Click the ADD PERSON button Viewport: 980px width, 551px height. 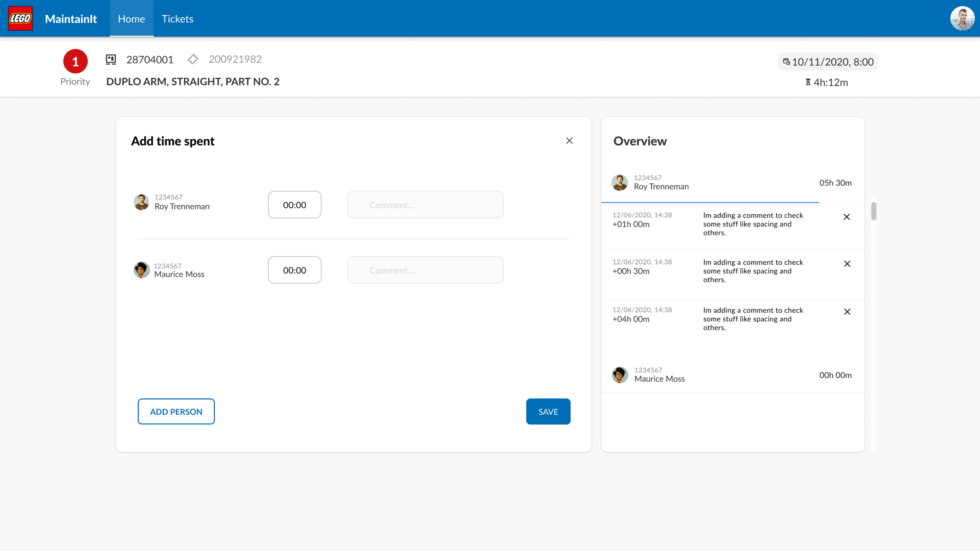176,411
